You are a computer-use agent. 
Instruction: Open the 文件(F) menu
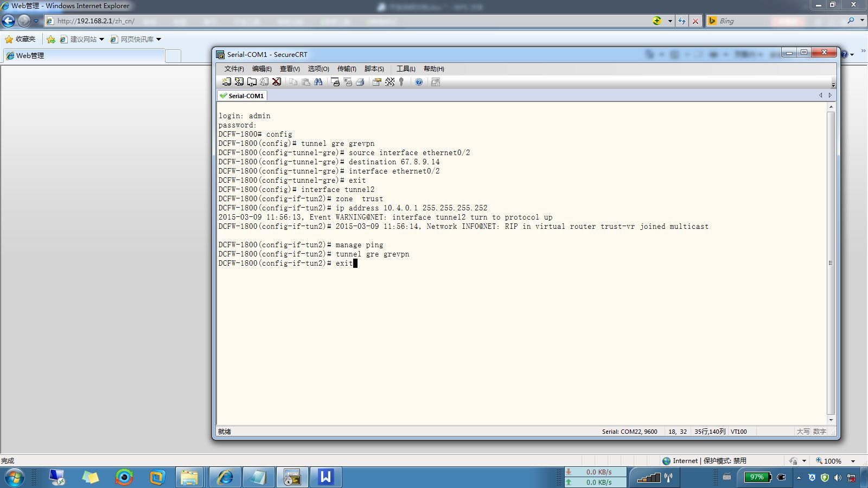(x=234, y=69)
